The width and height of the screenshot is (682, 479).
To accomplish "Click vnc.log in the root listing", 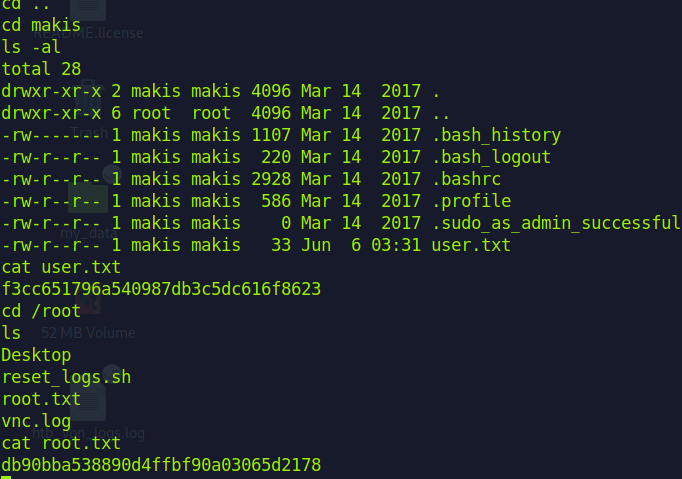I will 36,422.
